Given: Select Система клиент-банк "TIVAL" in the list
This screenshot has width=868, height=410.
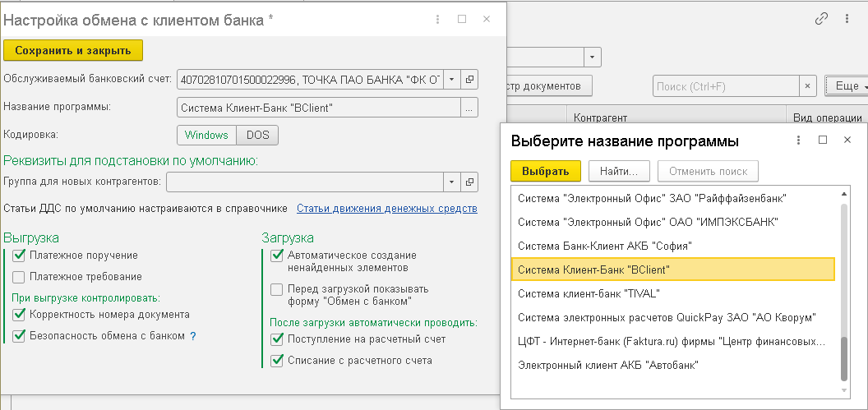Looking at the screenshot, I should click(589, 293).
